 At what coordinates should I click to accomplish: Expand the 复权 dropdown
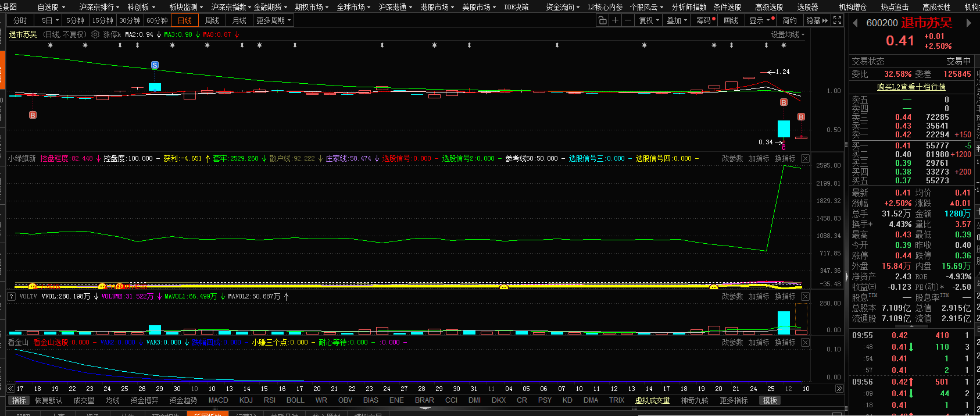[x=649, y=20]
